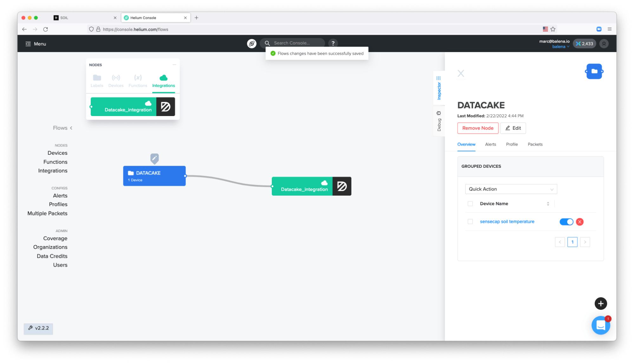Click the Helium logo icon in header
The image size is (634, 364).
click(252, 43)
